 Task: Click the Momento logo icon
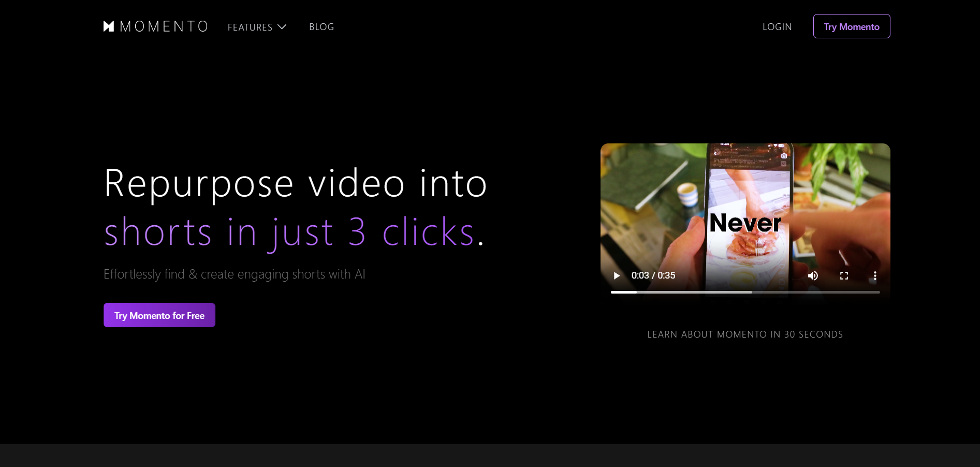pyautogui.click(x=108, y=26)
